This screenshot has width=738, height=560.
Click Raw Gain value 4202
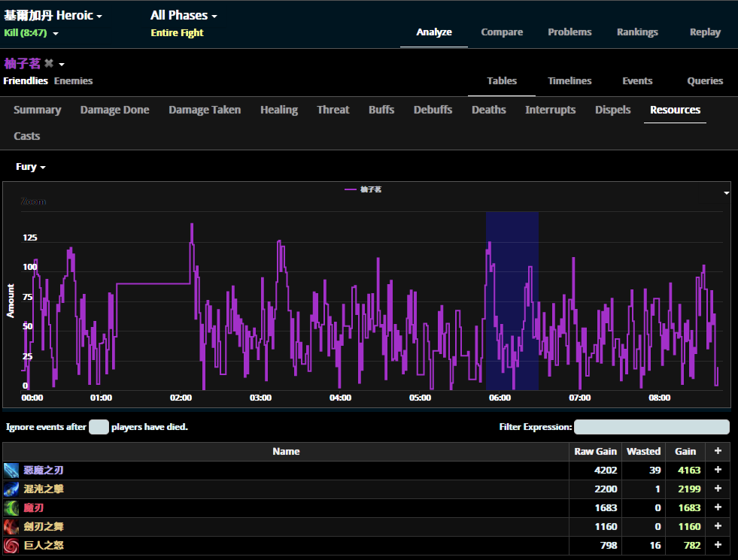[x=606, y=471]
